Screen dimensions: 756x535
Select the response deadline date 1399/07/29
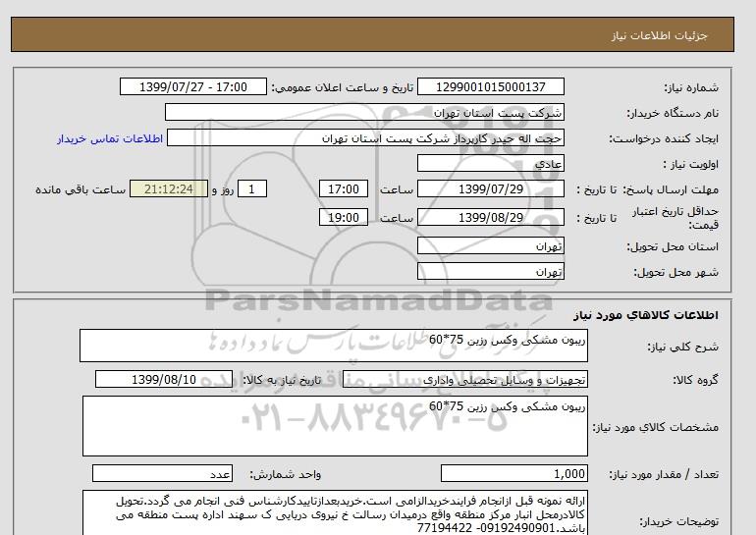490,188
